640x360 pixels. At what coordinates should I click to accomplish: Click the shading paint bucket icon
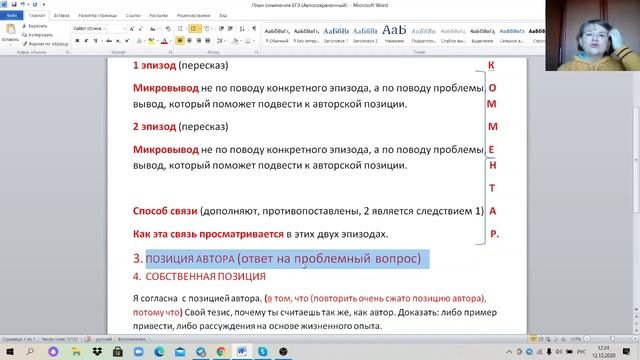235,41
